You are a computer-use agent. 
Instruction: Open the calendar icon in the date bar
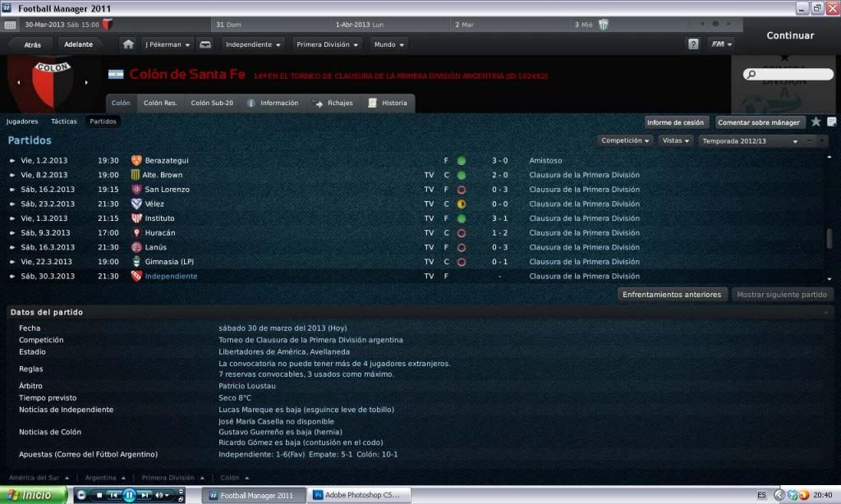[10, 25]
